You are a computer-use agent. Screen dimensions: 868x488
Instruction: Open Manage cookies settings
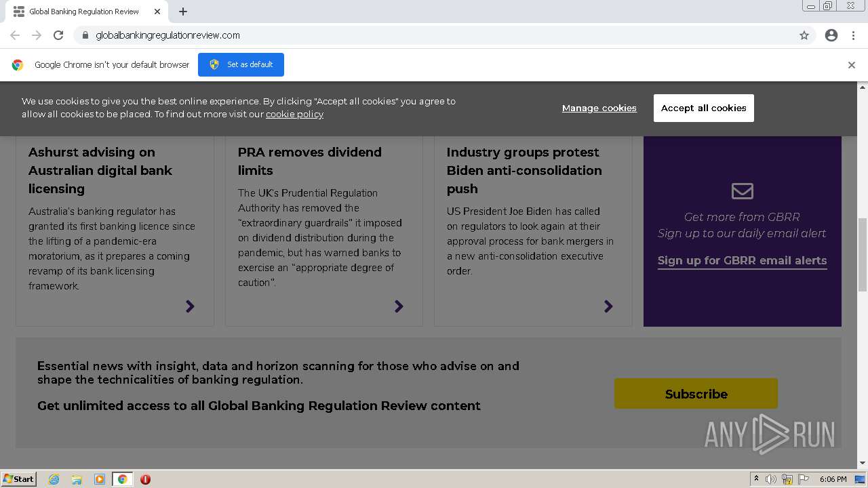click(x=599, y=108)
